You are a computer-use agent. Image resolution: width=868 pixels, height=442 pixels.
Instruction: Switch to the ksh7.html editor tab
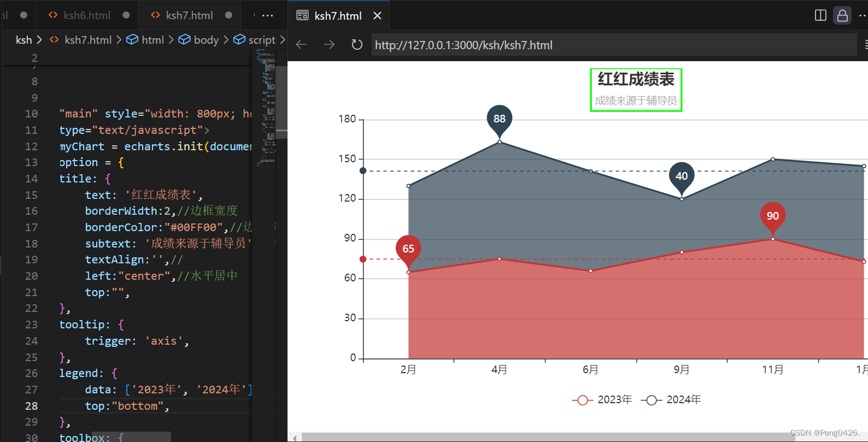189,15
